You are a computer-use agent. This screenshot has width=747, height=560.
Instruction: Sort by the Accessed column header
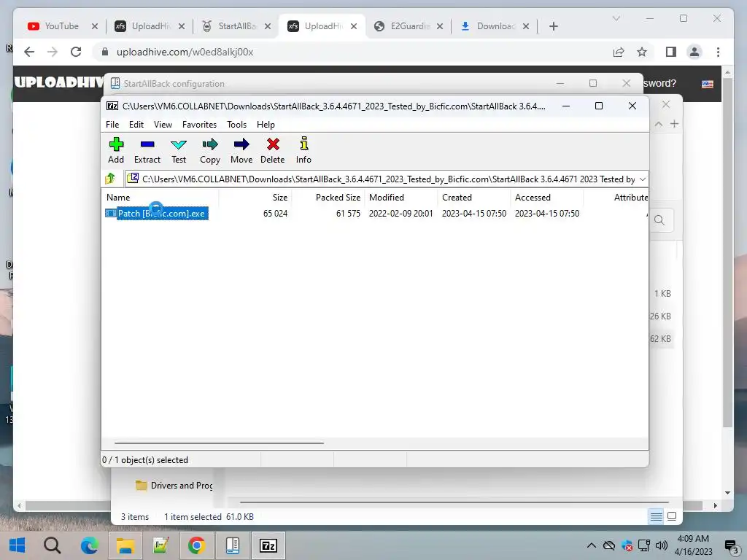[533, 197]
